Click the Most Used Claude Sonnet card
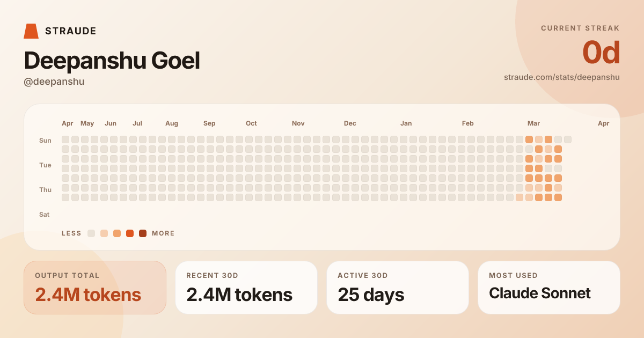Viewport: 644px width, 338px height. 549,288
